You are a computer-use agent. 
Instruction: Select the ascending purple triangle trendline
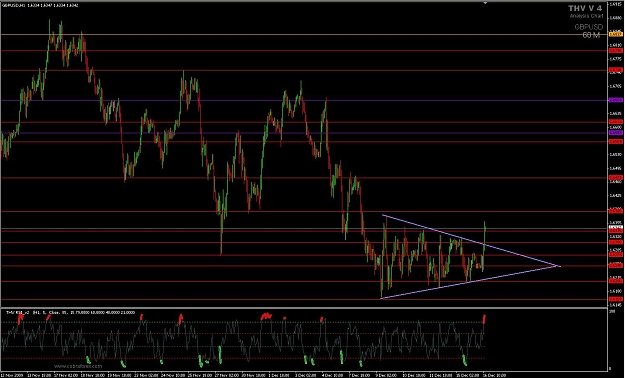[470, 282]
